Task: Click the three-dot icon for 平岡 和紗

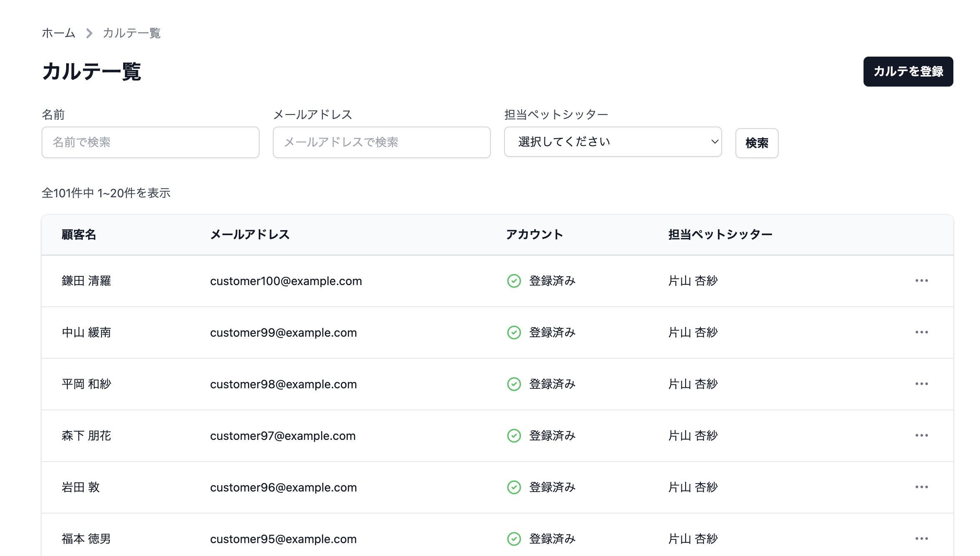Action: click(922, 384)
